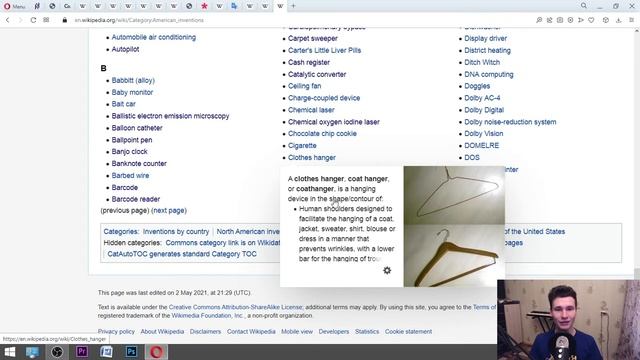Select the active Wikipedia tab at the end
Viewport: 640px width, 360px height.
[x=280, y=6]
